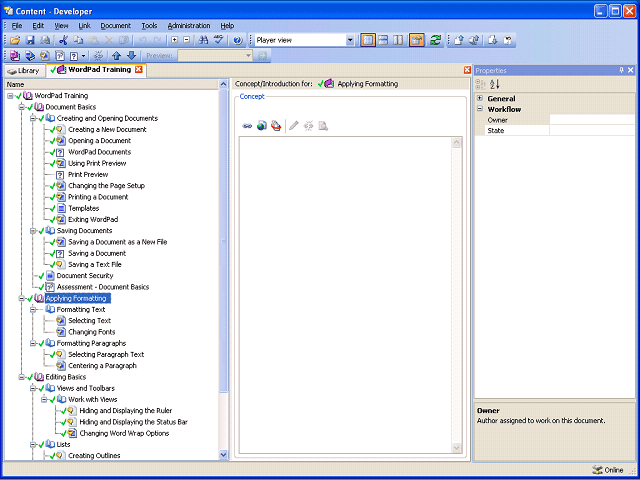Screen dimensions: 640x480
Task: Click the Find binoculars icon
Action: (203, 40)
